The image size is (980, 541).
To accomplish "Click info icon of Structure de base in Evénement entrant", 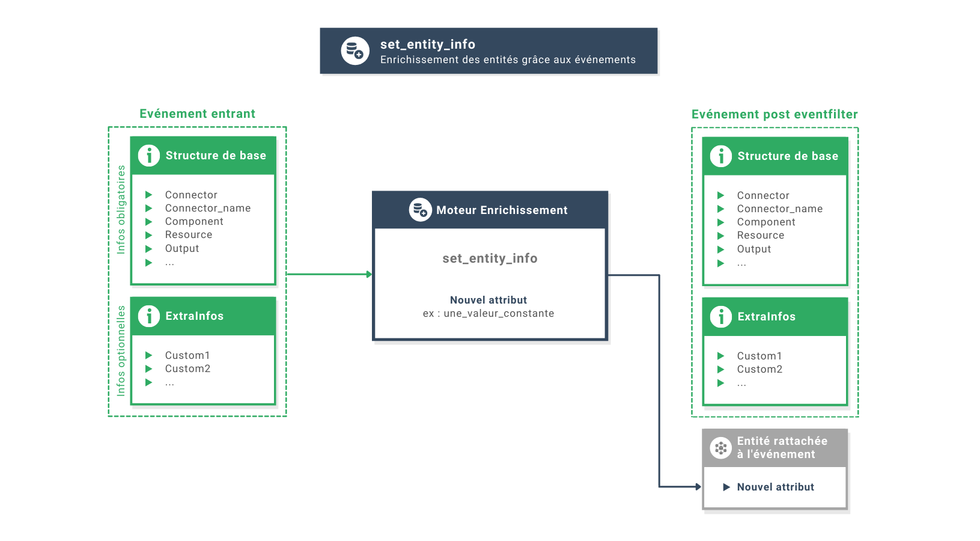I will [149, 156].
